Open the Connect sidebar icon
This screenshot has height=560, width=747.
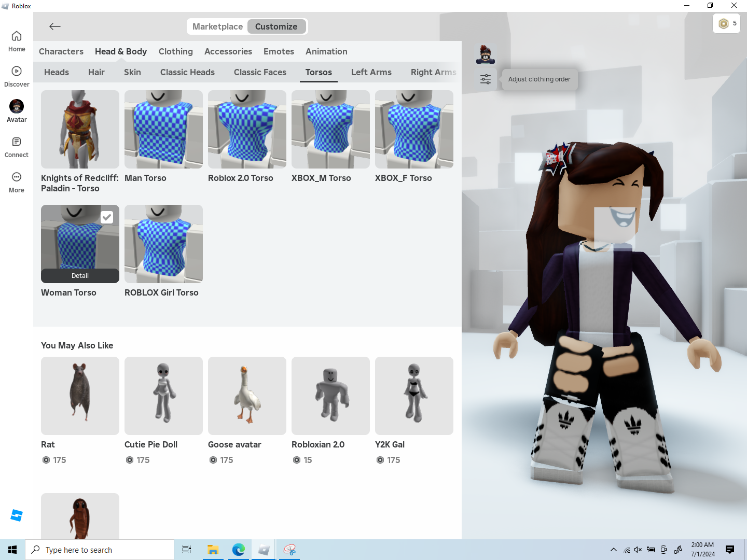[x=17, y=147]
